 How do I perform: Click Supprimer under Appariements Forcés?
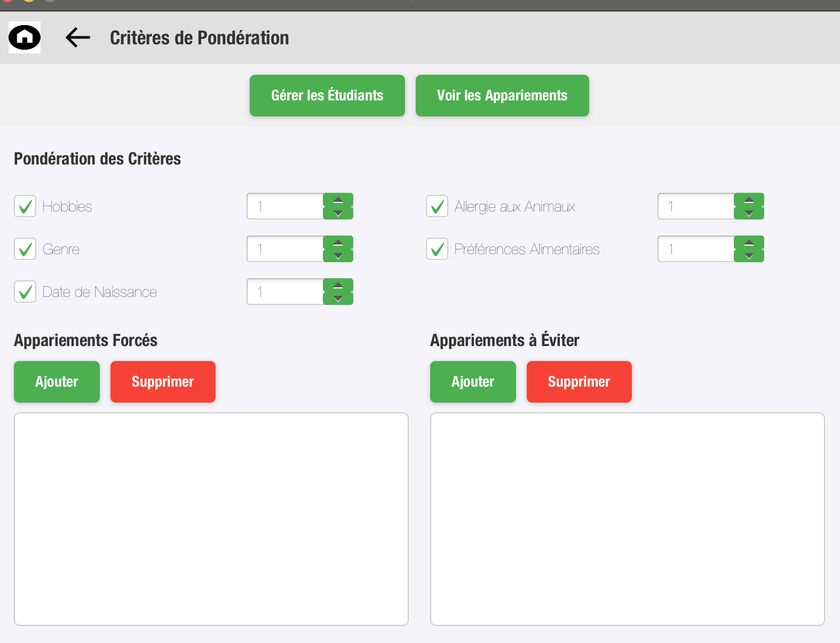click(163, 382)
